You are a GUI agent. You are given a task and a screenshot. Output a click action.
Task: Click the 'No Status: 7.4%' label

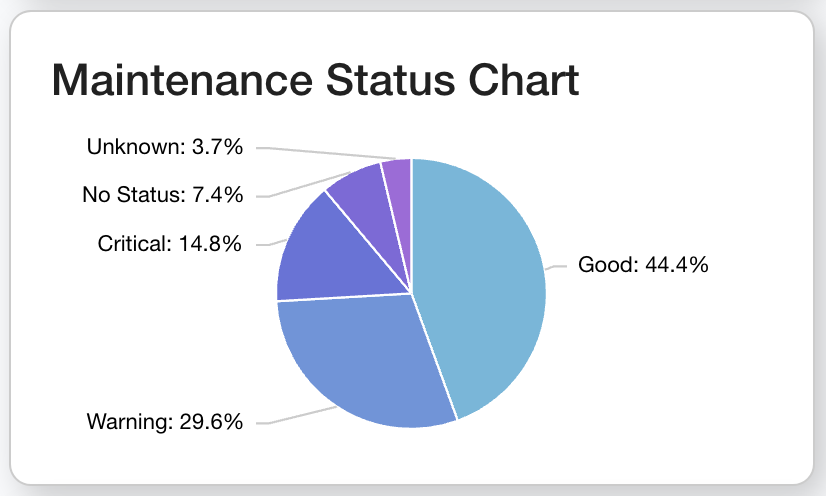click(162, 195)
